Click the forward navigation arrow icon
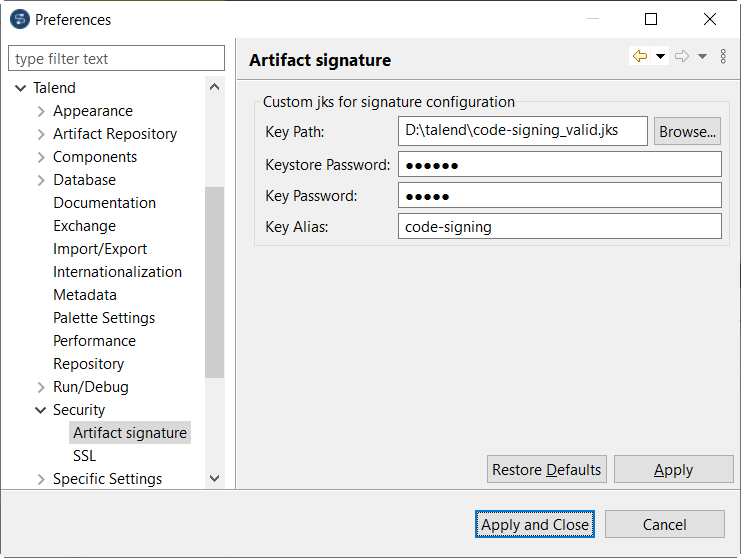741x558 pixels. [x=682, y=57]
